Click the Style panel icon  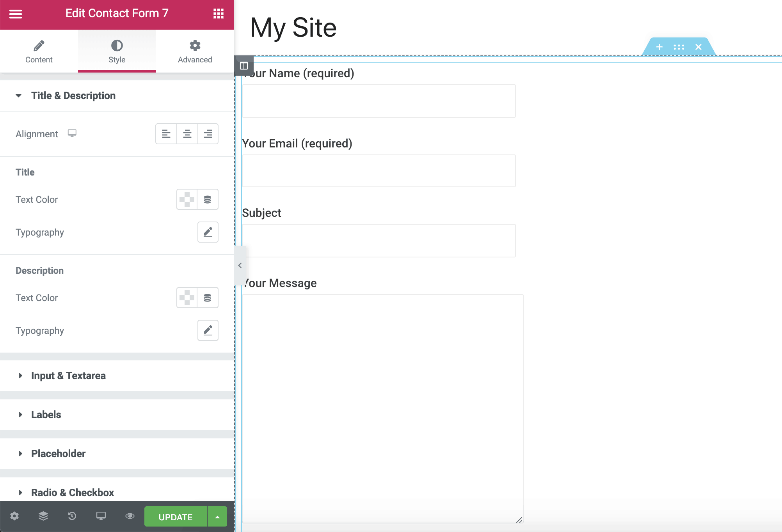click(x=116, y=46)
